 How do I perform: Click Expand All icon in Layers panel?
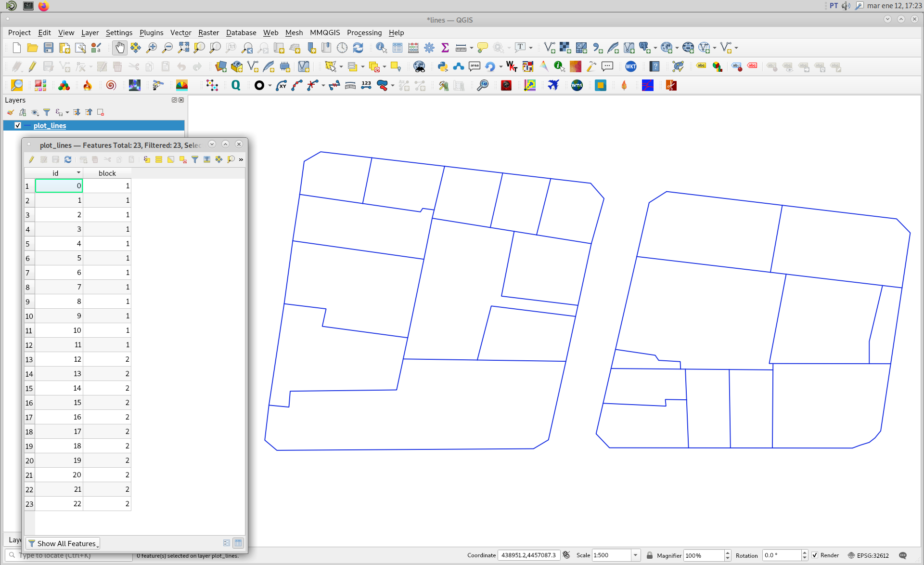tap(77, 112)
